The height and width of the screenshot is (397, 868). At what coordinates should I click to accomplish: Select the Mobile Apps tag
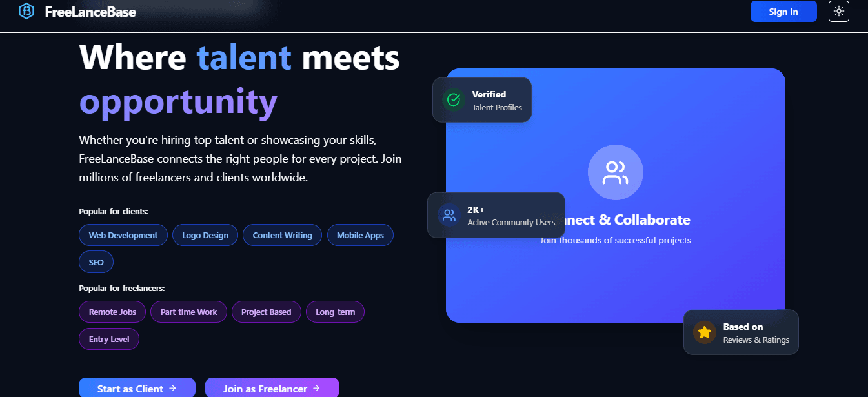pos(360,235)
